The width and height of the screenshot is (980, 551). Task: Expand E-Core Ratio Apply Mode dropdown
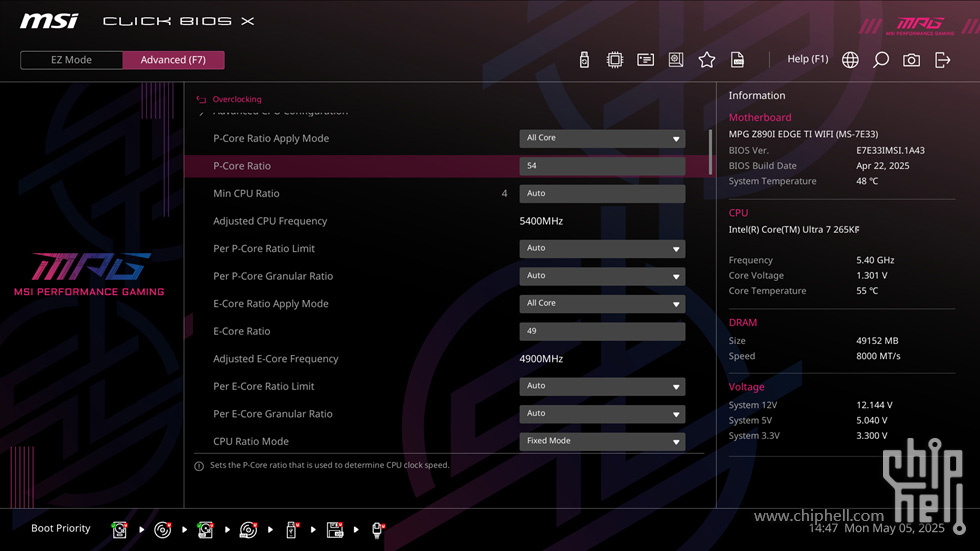pyautogui.click(x=602, y=304)
